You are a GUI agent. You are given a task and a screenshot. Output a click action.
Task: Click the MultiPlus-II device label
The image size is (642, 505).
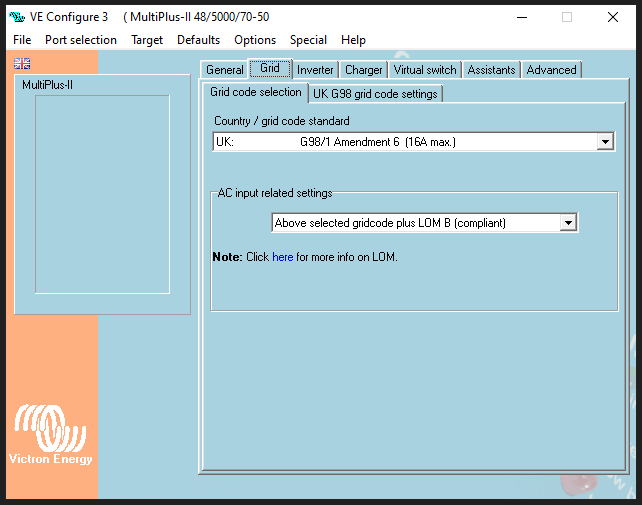tap(47, 85)
